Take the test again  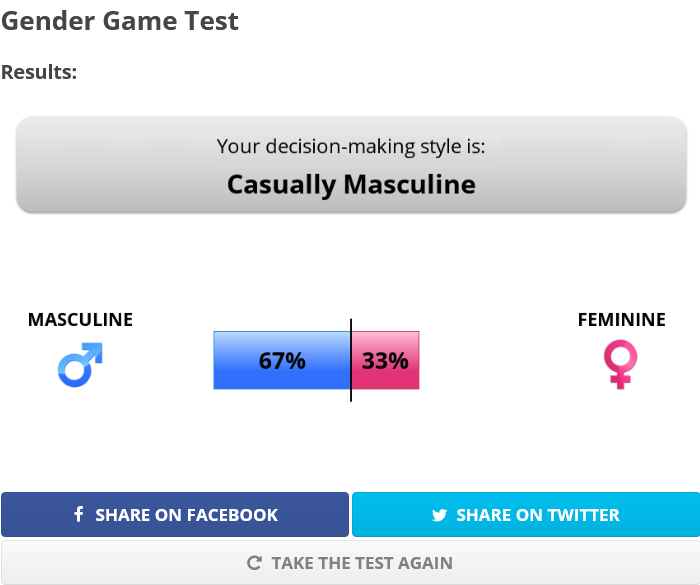pos(350,563)
